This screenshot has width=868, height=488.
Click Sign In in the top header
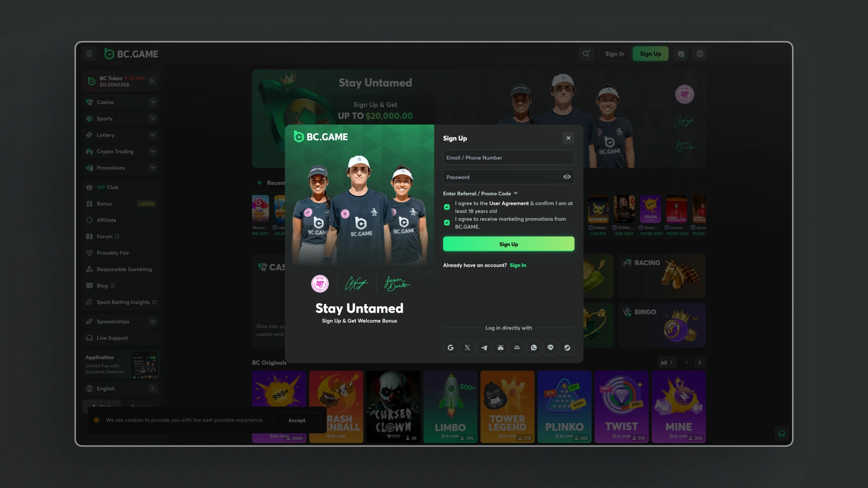614,54
